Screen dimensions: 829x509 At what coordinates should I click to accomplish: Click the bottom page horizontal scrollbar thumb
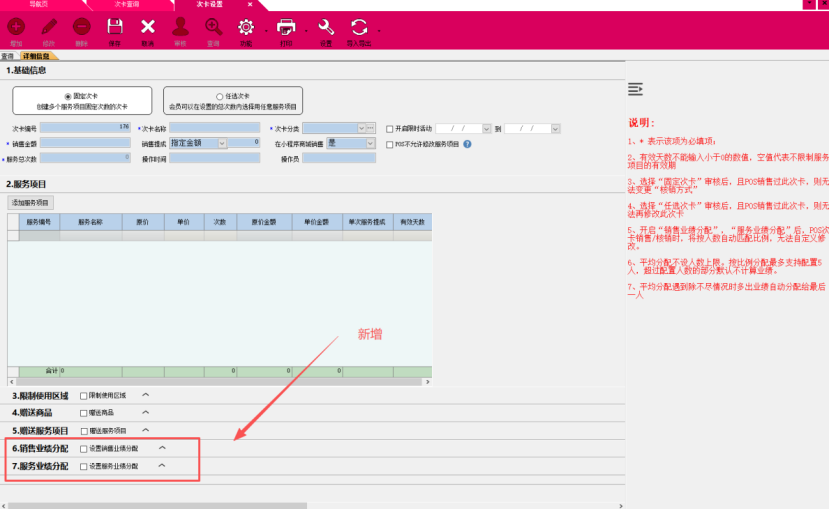[x=158, y=506]
